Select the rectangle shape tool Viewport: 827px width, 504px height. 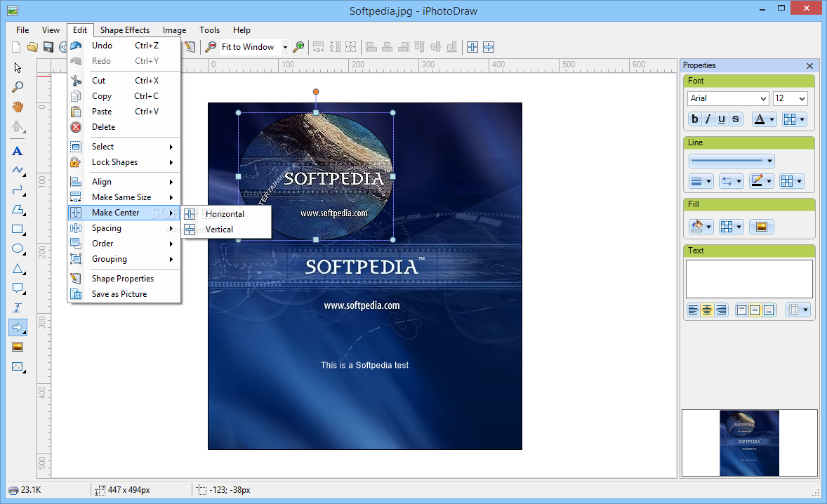18,230
